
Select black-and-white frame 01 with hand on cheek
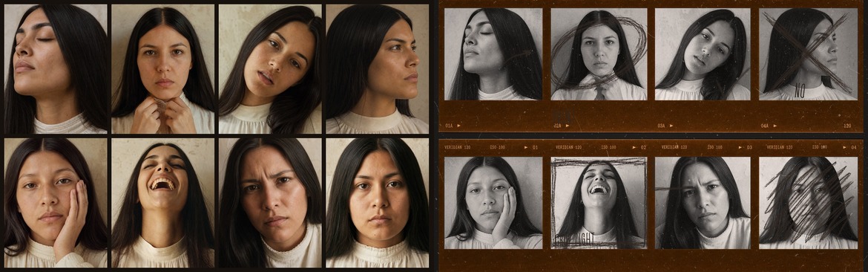(x=493, y=203)
